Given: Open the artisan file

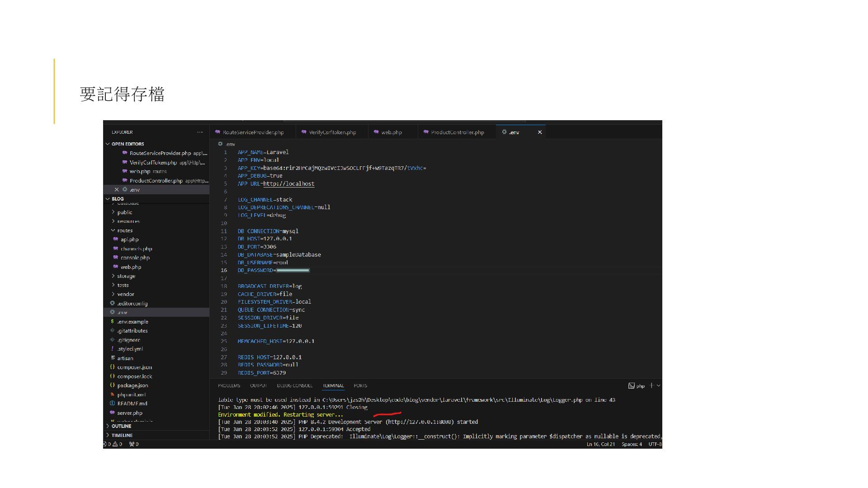Looking at the screenshot, I should [x=156, y=358].
